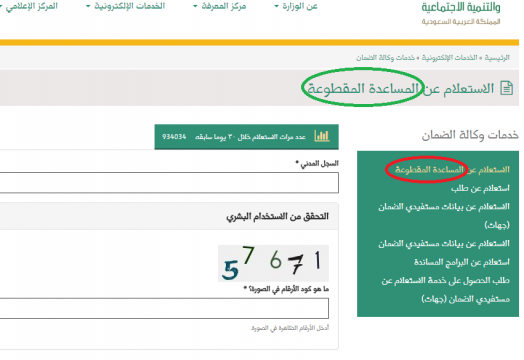Click the خدمات وكالة الضمان sidebar heading

point(470,135)
